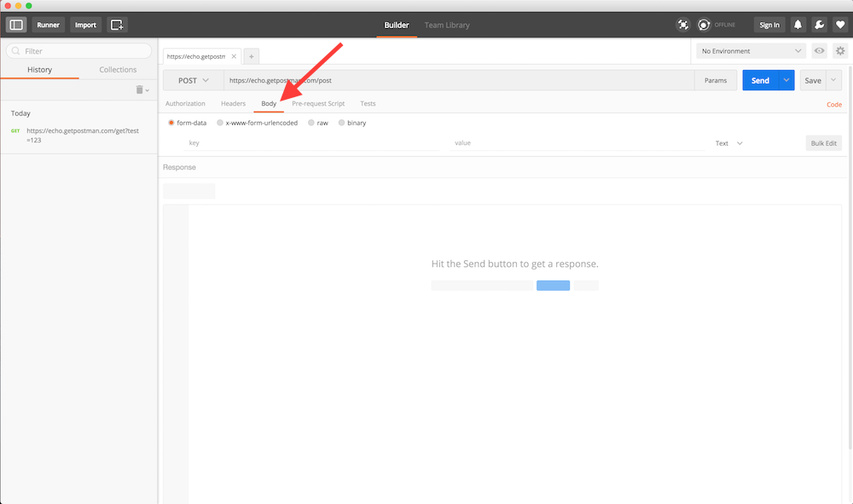Open the Tests tab
This screenshot has width=853, height=504.
[368, 103]
